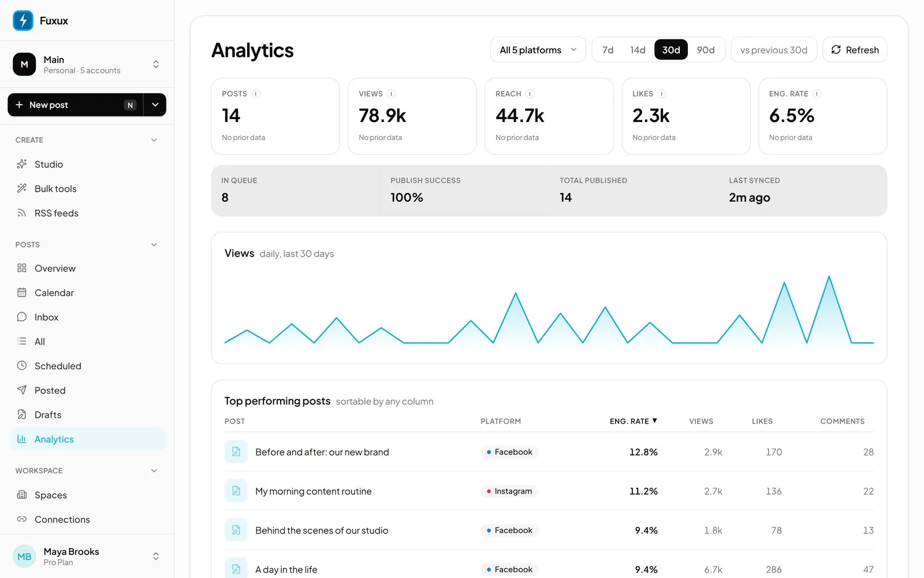The image size is (924, 578).
Task: Open Maya Brooks account menu
Action: tap(87, 556)
